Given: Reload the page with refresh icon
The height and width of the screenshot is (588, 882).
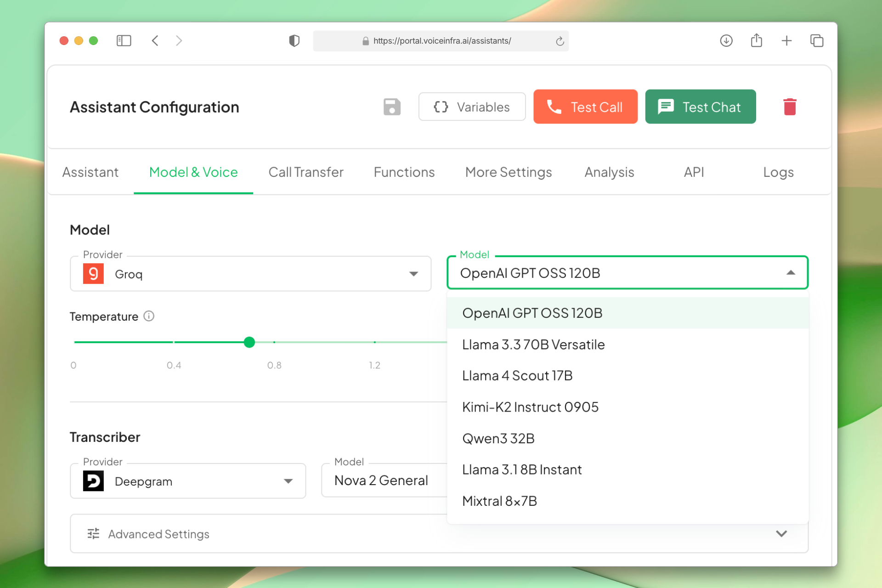Looking at the screenshot, I should (x=560, y=41).
